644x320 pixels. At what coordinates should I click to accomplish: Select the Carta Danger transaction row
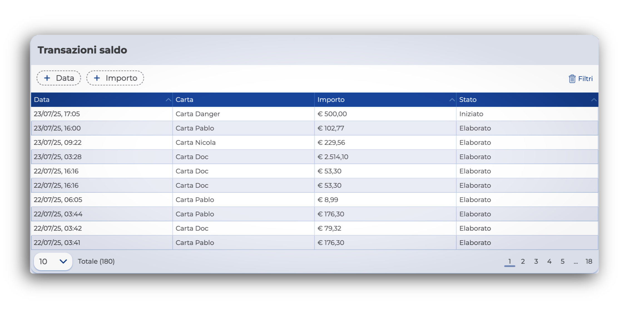(x=198, y=114)
